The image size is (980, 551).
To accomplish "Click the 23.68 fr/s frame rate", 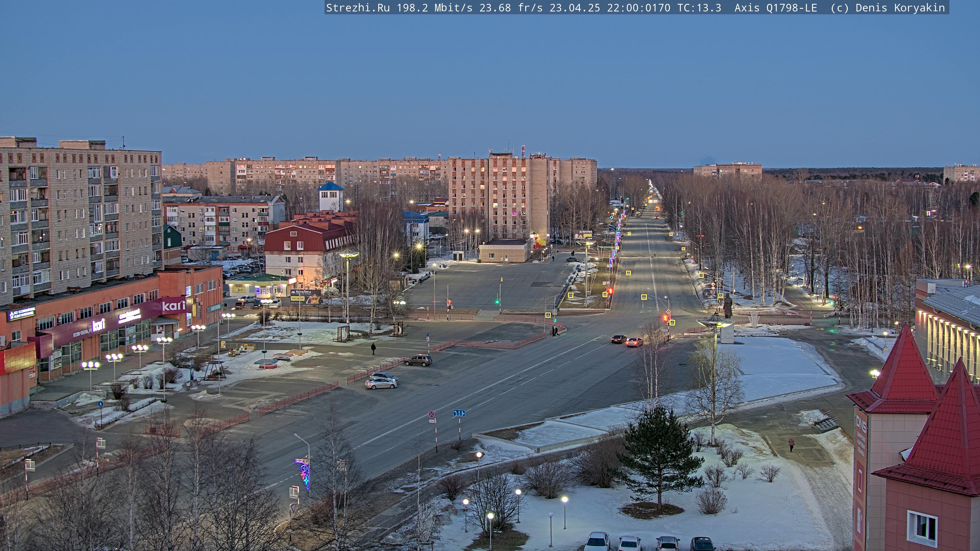I will click(511, 8).
